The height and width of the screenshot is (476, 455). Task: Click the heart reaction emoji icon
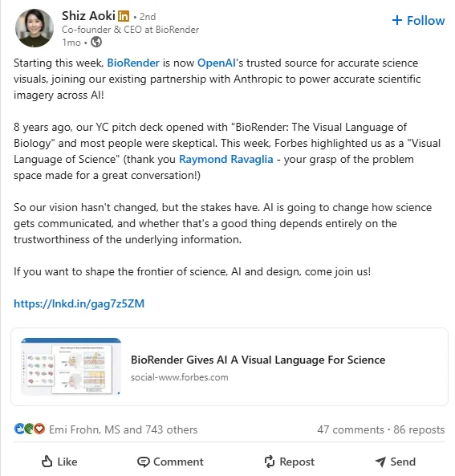tap(39, 429)
